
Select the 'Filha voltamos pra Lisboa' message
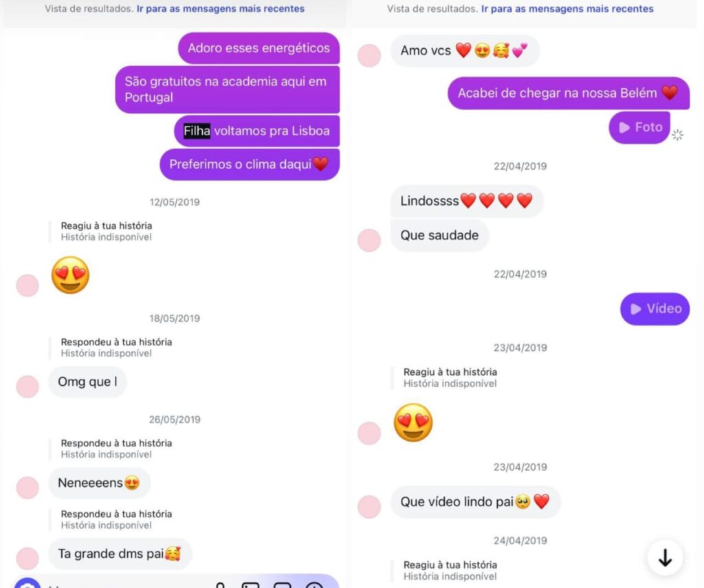[x=257, y=131]
